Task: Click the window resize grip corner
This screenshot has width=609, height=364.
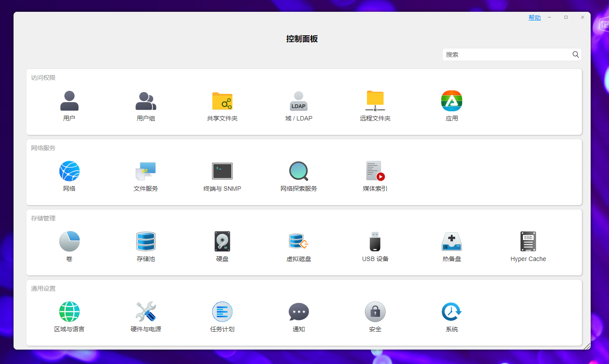Action: tap(587, 346)
